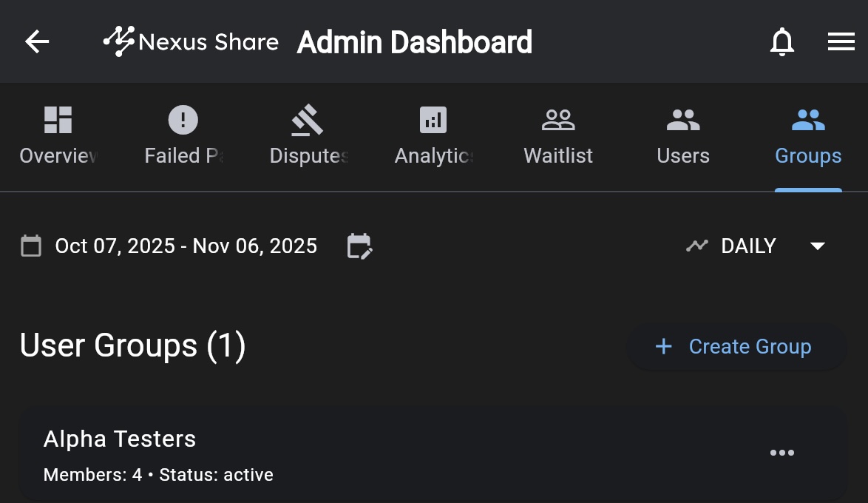Open the Waitlist tab
Screen dimensions: 868x503
coord(558,137)
